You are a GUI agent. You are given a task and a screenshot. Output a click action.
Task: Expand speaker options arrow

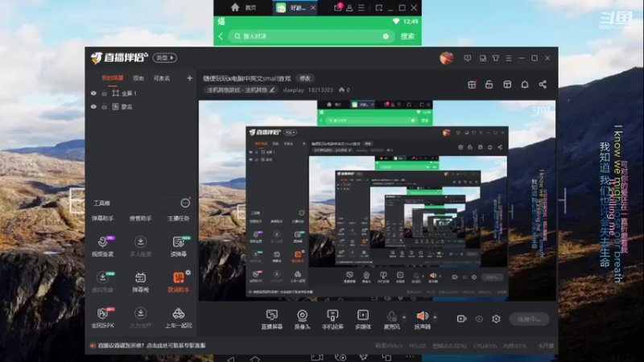click(x=435, y=317)
